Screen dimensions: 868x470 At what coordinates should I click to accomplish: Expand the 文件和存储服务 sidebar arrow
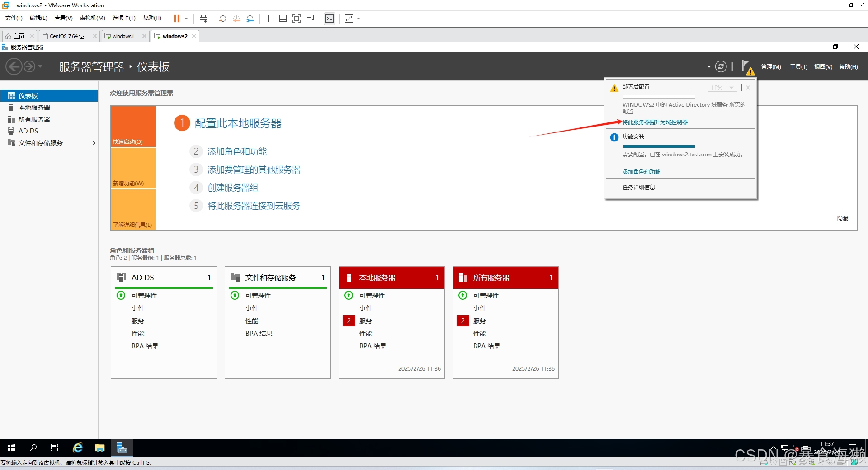click(94, 143)
